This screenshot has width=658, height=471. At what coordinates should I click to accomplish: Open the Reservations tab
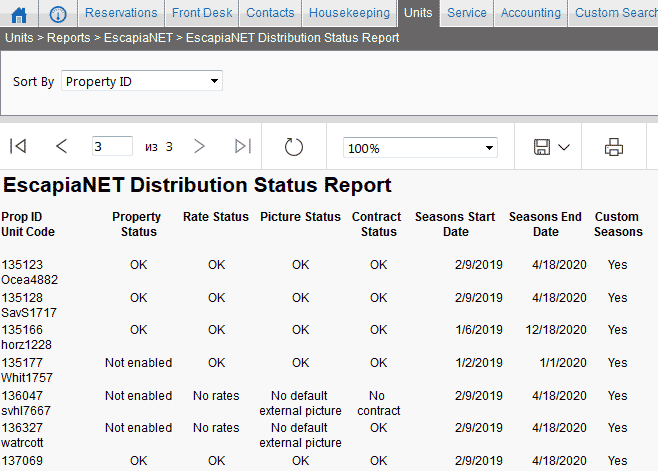[x=121, y=13]
